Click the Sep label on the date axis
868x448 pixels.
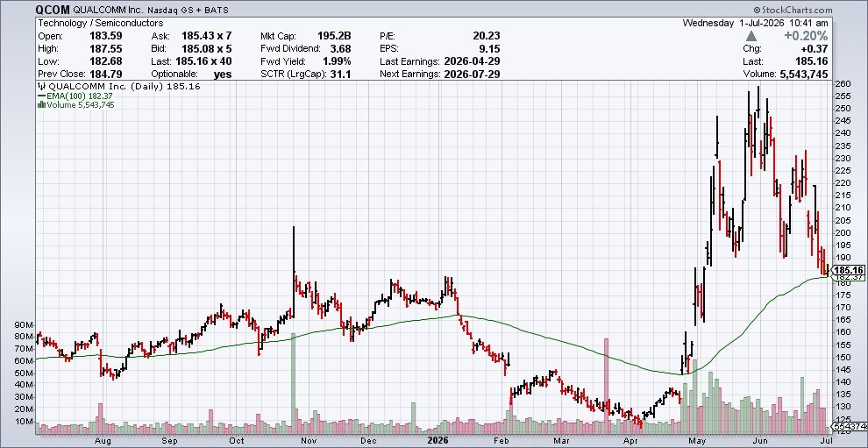tap(169, 441)
